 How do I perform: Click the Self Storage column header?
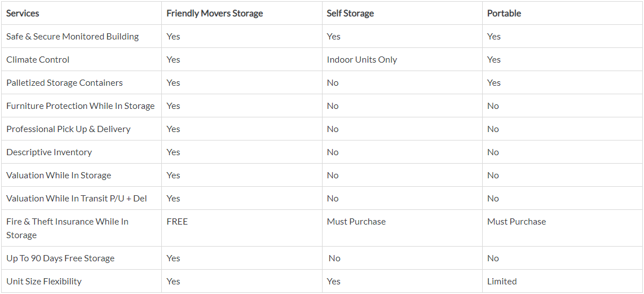coord(350,13)
